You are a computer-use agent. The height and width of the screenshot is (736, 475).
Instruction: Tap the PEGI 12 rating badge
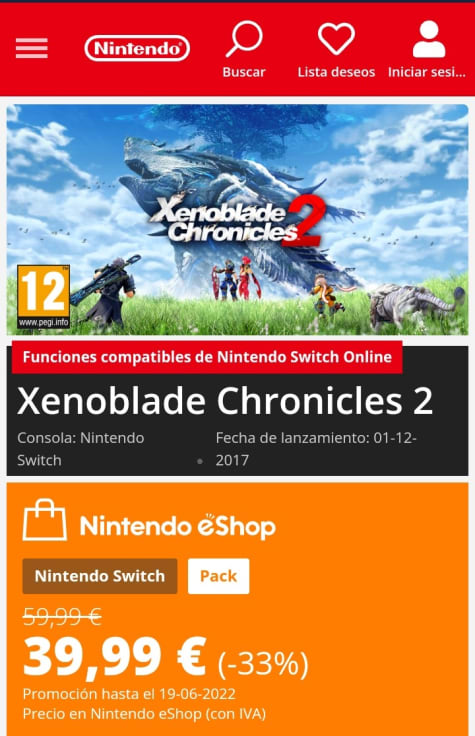[43, 297]
